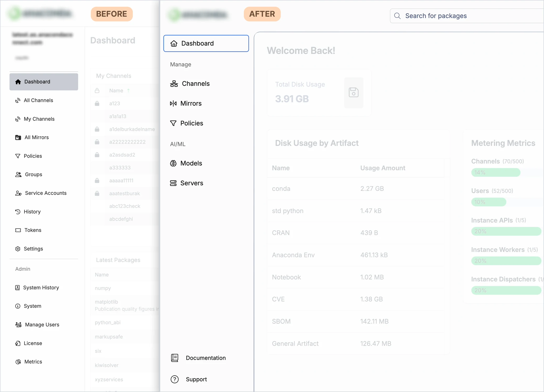
Task: Click the Mirrors icon in new sidebar
Action: pos(173,104)
